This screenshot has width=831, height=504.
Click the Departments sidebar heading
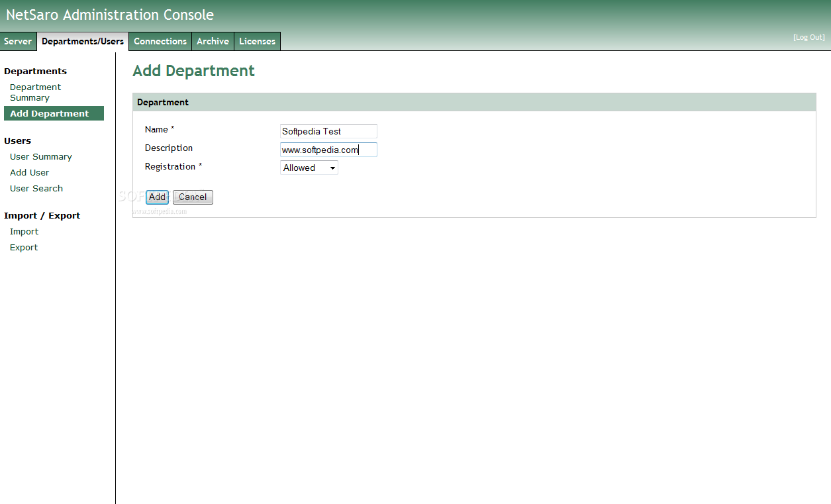pos(35,72)
